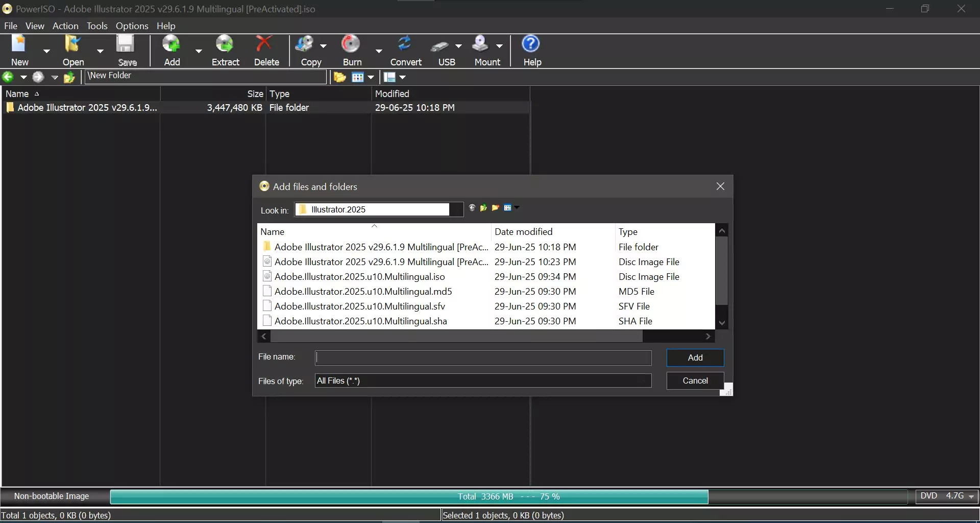The width and height of the screenshot is (980, 523).
Task: Click the Non-bootable Image status label
Action: (52, 496)
